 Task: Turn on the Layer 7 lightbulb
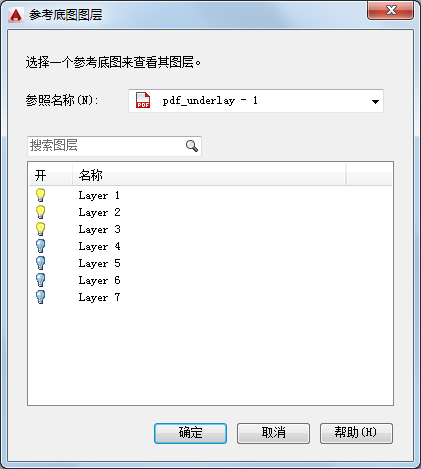(40, 297)
